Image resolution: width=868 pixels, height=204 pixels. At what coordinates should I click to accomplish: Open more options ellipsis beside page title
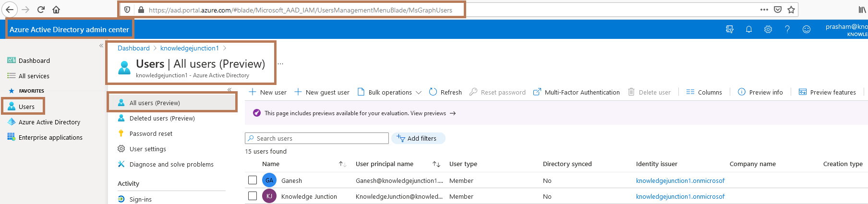pyautogui.click(x=280, y=64)
